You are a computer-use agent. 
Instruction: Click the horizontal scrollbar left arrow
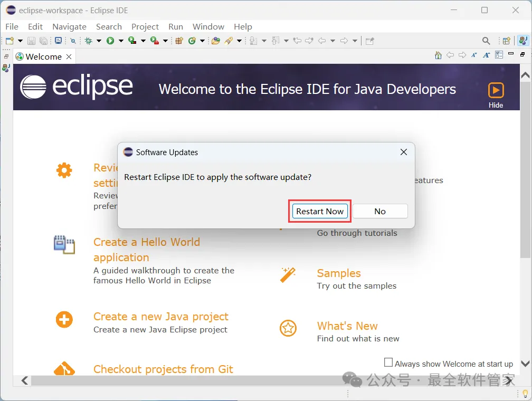point(24,380)
